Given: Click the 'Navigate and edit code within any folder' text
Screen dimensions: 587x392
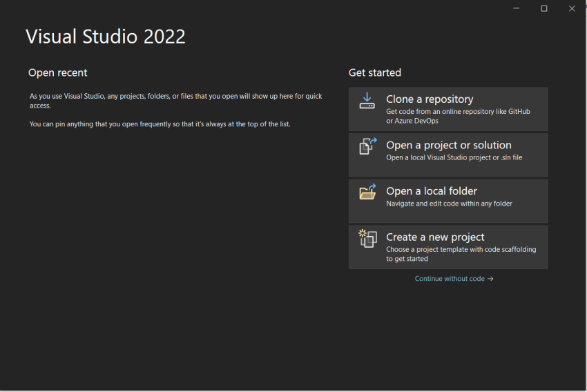Looking at the screenshot, I should coord(449,204).
